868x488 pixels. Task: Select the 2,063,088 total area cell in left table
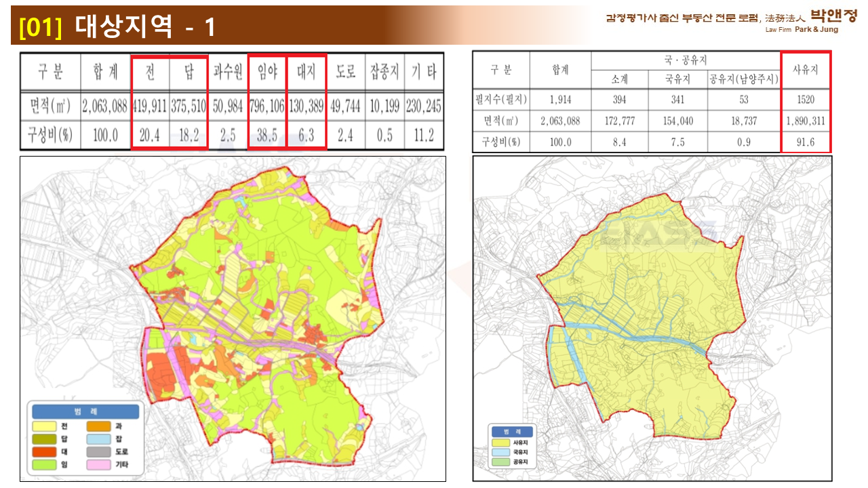[104, 106]
